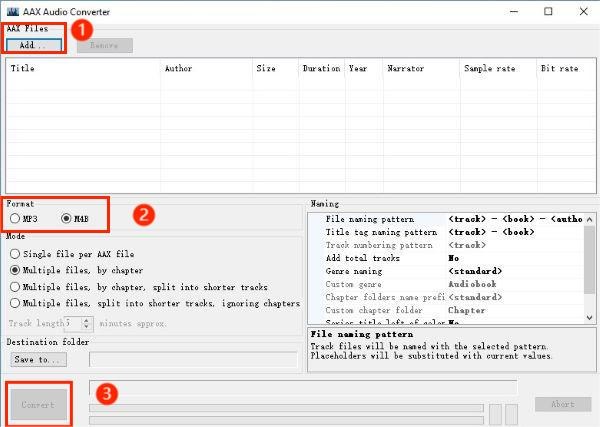Select the Genre naming row

[447, 271]
